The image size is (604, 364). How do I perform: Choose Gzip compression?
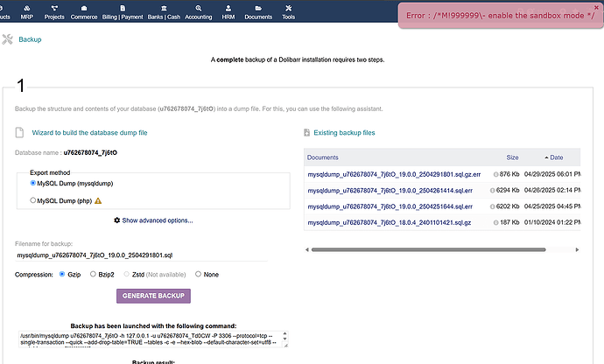[62, 274]
